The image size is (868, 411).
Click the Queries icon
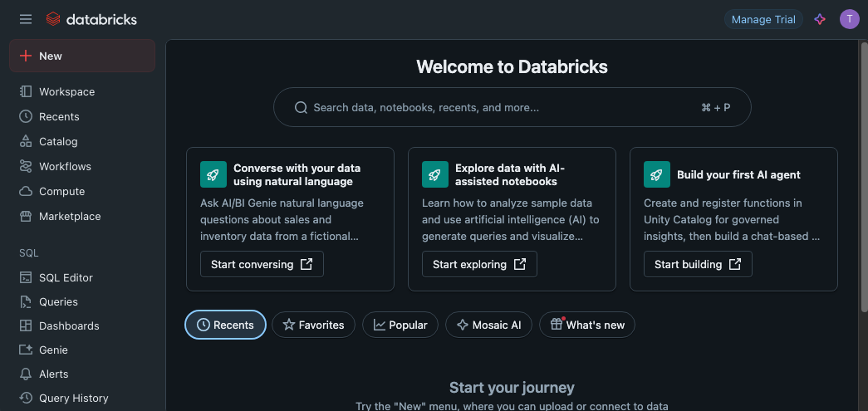point(26,301)
